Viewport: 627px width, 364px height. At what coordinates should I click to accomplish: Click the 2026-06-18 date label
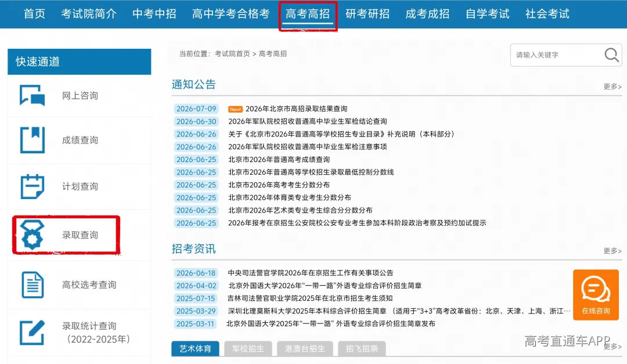click(x=196, y=273)
